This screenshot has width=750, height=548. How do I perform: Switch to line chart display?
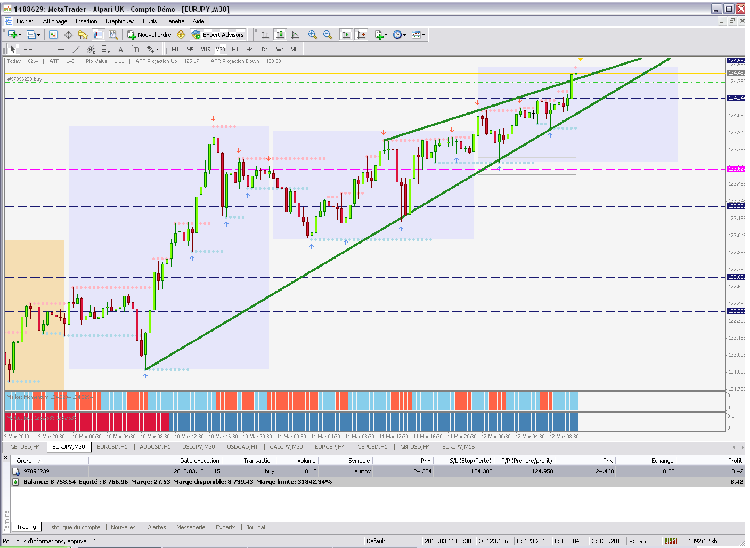coord(295,34)
